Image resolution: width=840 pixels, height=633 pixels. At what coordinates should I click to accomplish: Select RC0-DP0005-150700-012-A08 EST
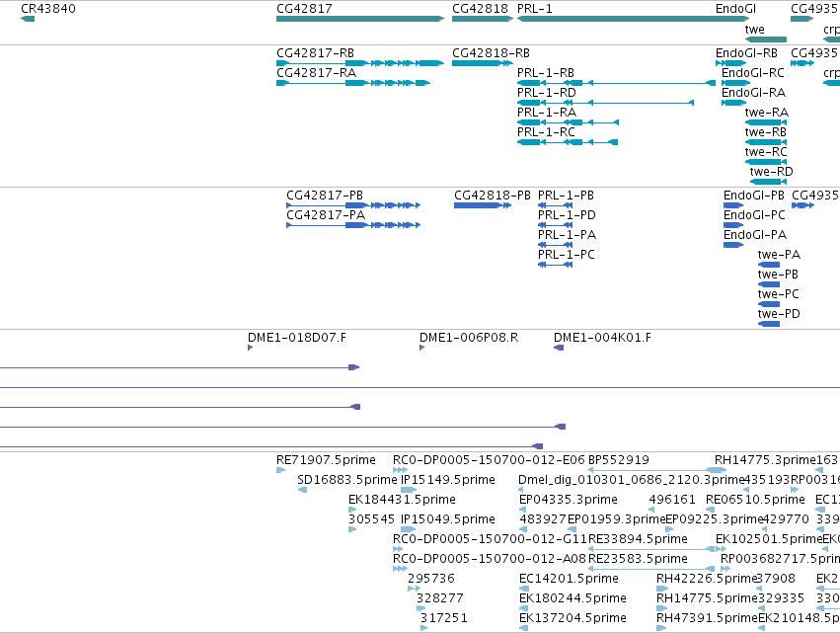[400, 569]
